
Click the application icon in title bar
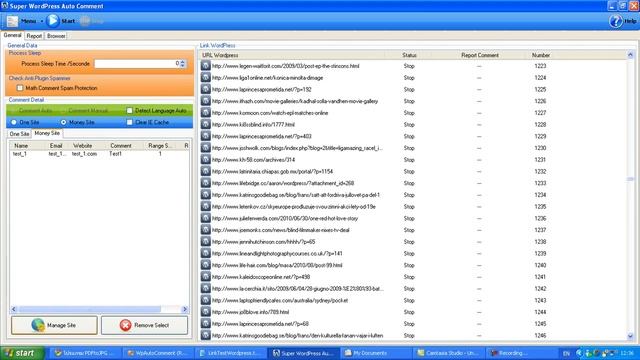pos(4,6)
